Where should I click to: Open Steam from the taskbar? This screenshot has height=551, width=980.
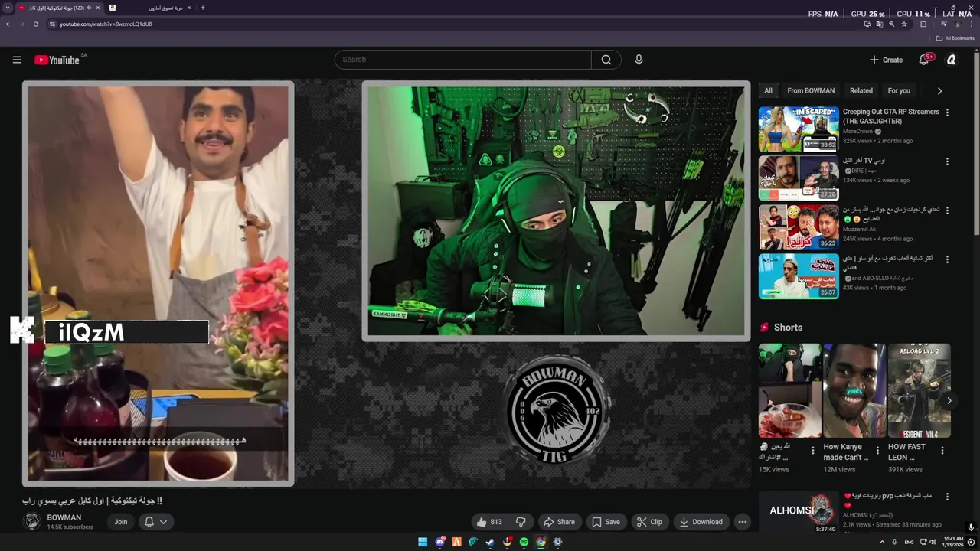(x=490, y=542)
